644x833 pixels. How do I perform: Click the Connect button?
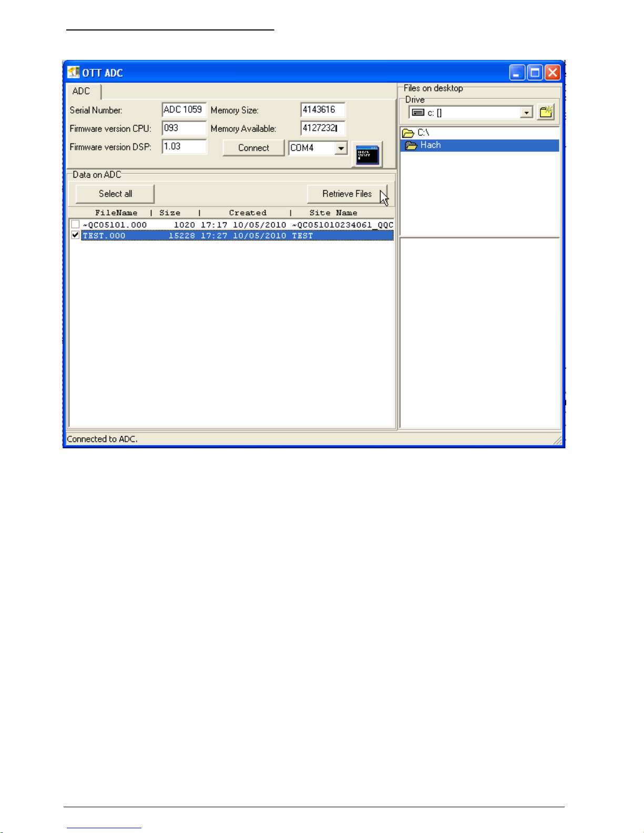(x=253, y=148)
